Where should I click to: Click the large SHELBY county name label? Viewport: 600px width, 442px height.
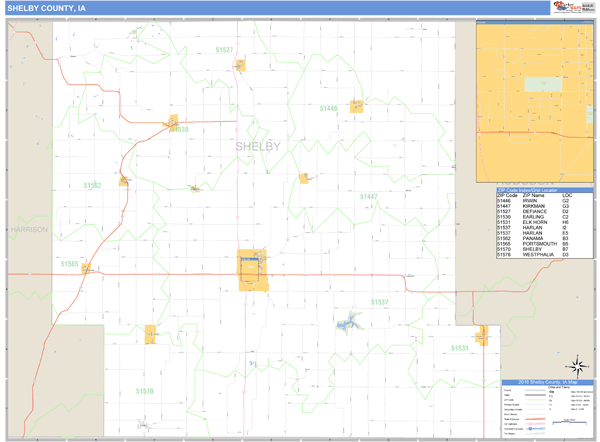point(258,146)
